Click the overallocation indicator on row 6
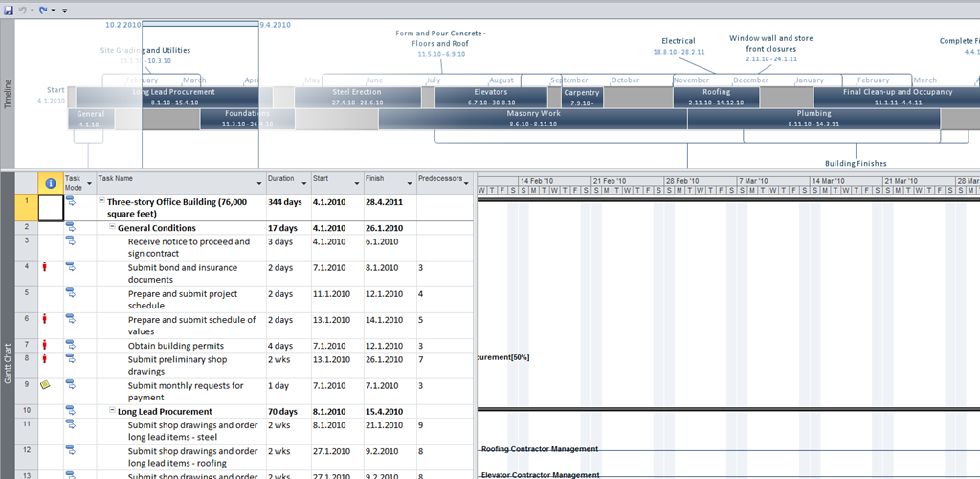980x479 pixels. [43, 320]
